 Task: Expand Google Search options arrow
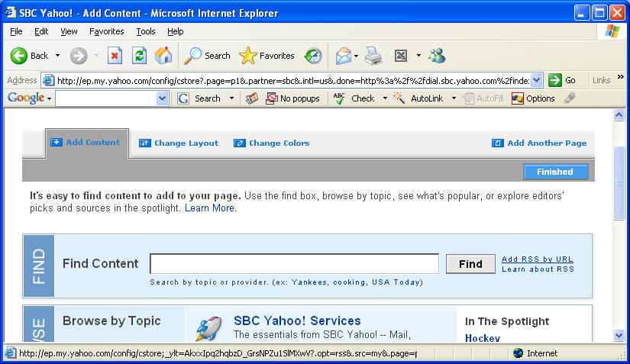[231, 98]
